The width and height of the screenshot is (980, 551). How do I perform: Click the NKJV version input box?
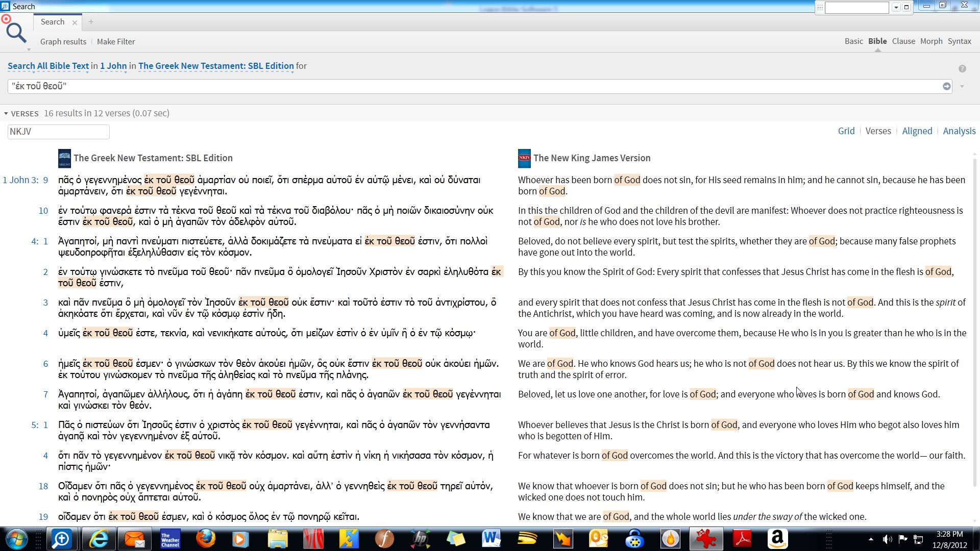(x=59, y=132)
